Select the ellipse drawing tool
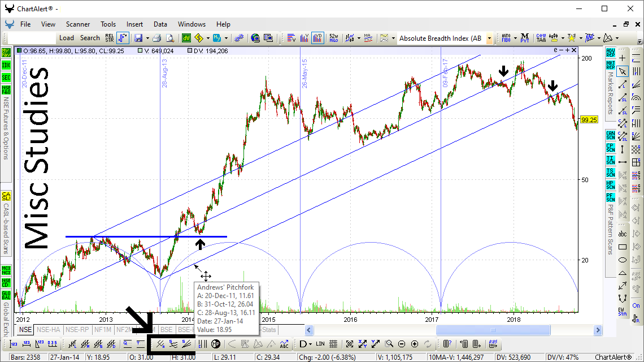 click(623, 260)
